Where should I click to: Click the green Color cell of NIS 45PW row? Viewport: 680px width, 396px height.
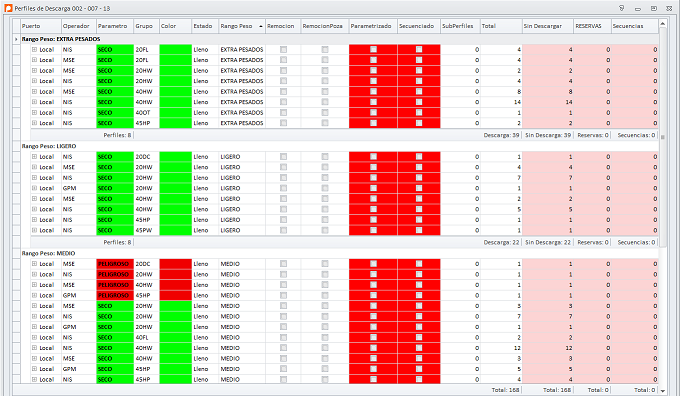175,230
